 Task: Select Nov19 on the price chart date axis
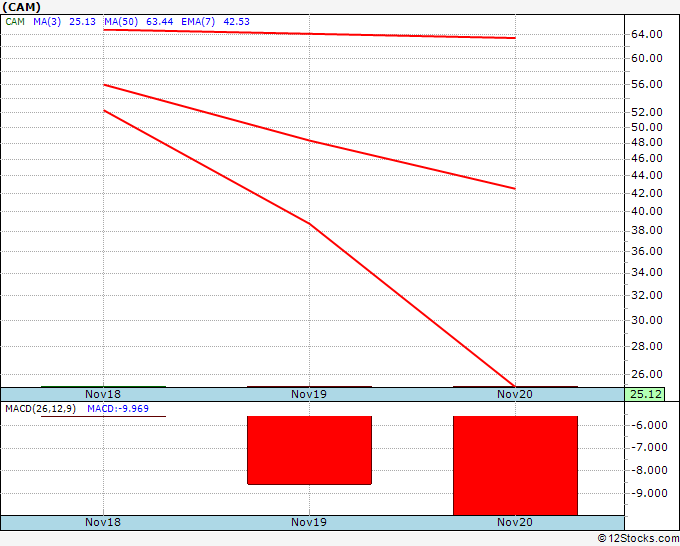coord(309,394)
